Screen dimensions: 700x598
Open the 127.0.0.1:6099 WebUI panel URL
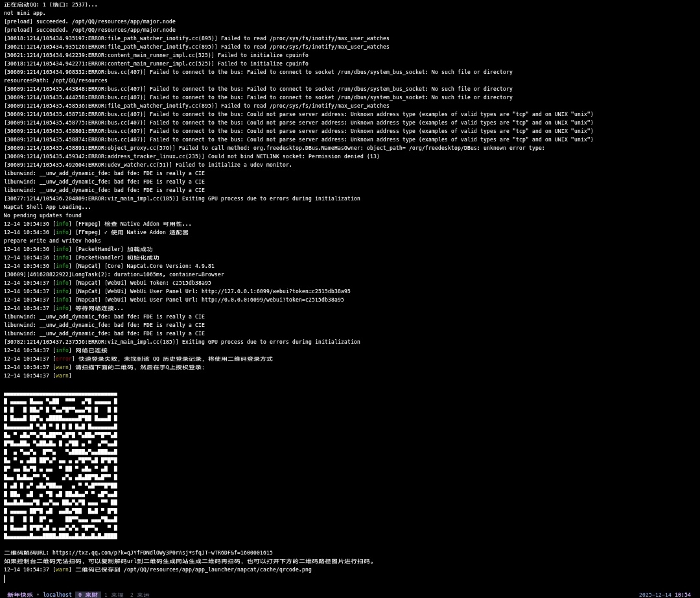pyautogui.click(x=275, y=292)
